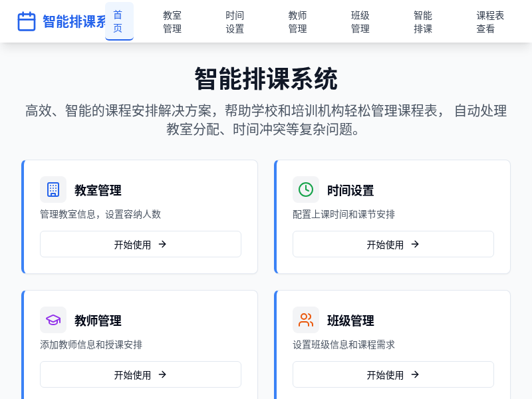The image size is (532, 399).
Task: Click the text 添加教师信息和授课安排
Action: 91,344
